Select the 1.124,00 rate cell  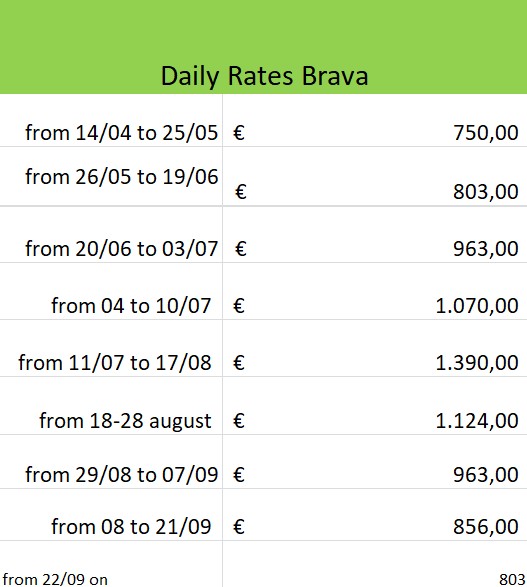click(x=375, y=406)
